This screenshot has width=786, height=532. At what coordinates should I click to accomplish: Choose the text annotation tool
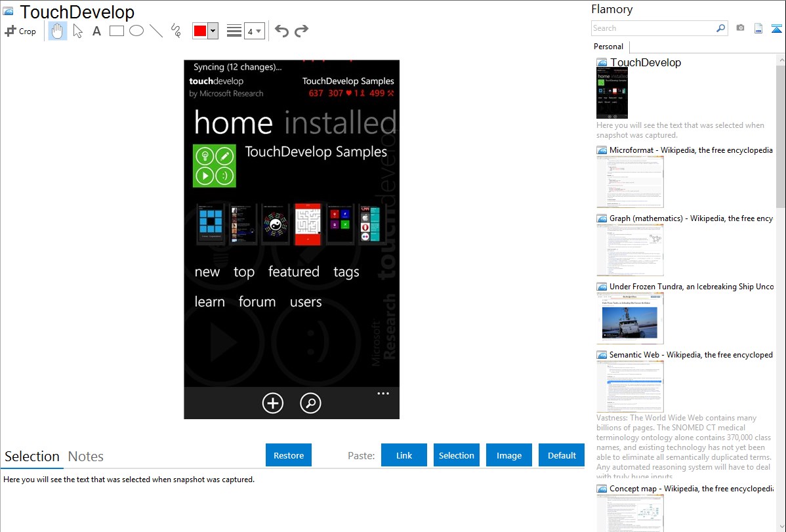tap(96, 31)
